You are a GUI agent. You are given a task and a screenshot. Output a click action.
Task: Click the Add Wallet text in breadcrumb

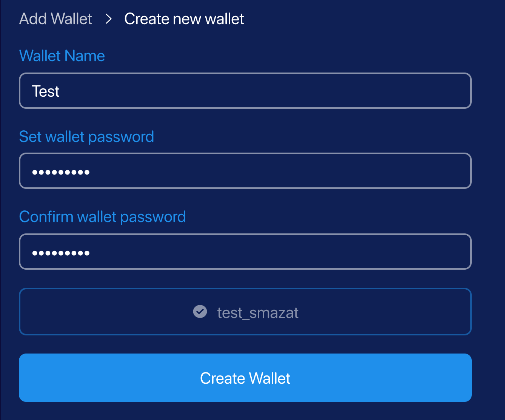tap(55, 19)
